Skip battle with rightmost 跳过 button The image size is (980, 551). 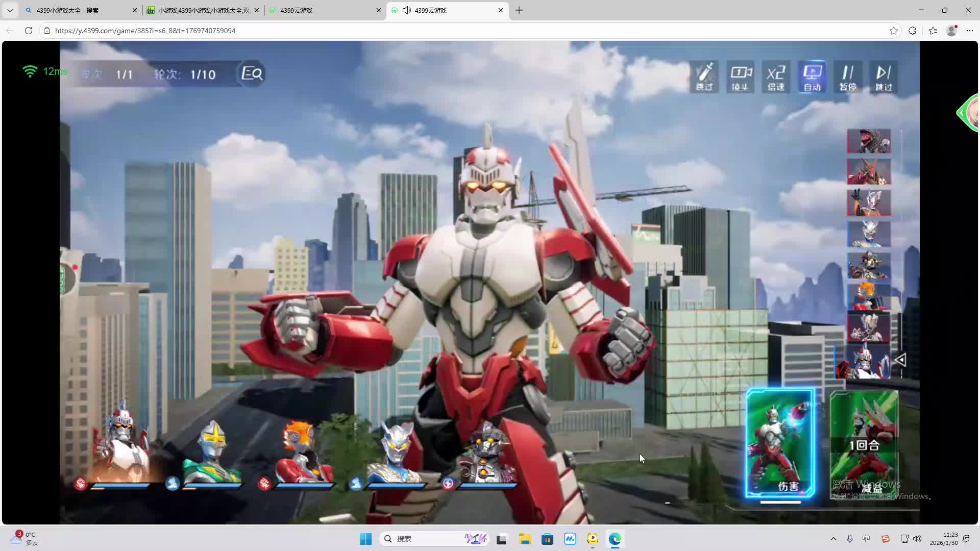coord(884,77)
